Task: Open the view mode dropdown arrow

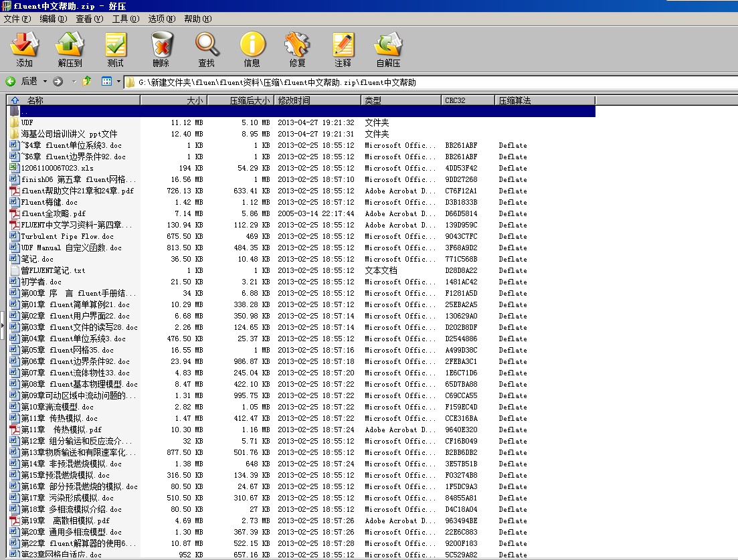Action: (118, 82)
